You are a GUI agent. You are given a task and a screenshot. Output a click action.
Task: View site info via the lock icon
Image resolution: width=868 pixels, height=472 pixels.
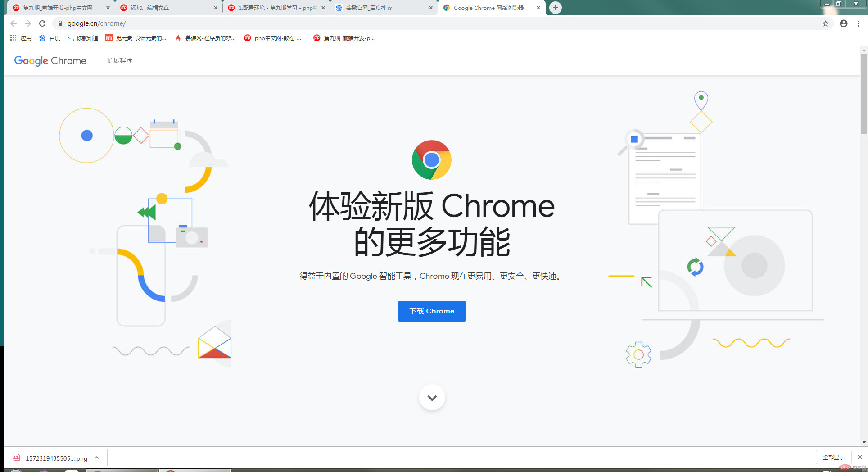(60, 23)
